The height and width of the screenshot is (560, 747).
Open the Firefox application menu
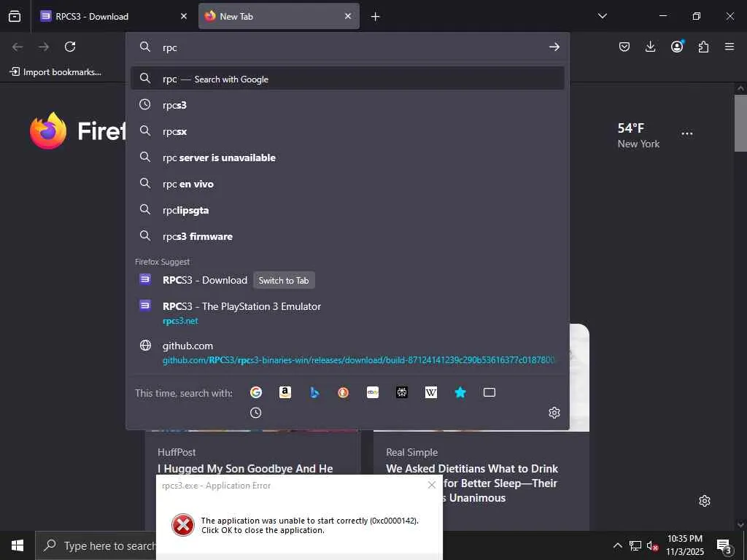729,47
